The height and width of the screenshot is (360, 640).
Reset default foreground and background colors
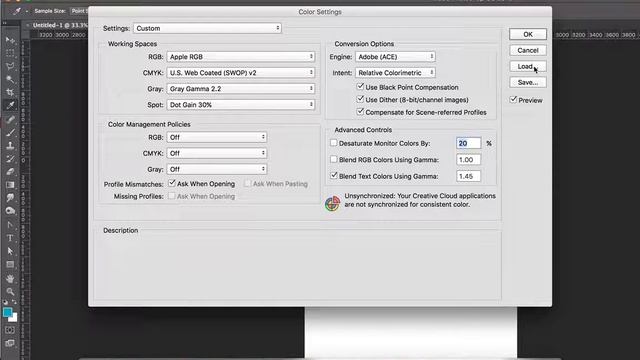point(5,302)
